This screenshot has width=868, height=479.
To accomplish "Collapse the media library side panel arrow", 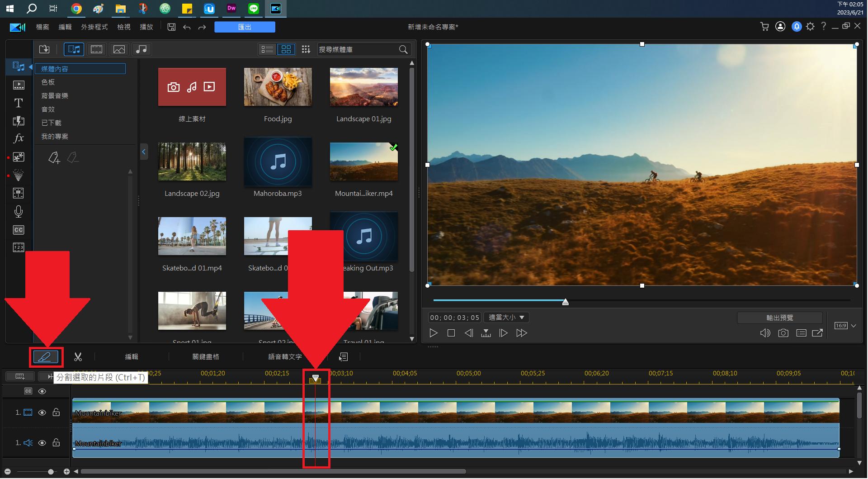I will click(x=144, y=152).
